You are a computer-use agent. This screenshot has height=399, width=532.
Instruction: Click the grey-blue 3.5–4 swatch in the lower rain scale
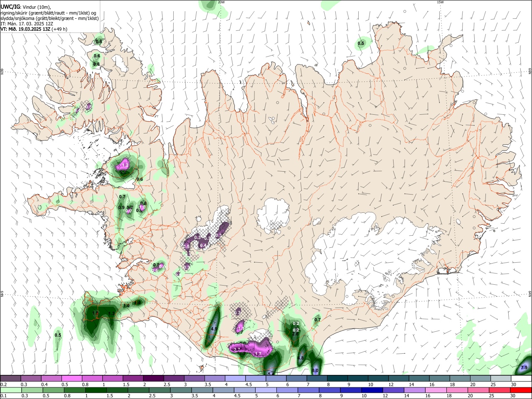201,390
